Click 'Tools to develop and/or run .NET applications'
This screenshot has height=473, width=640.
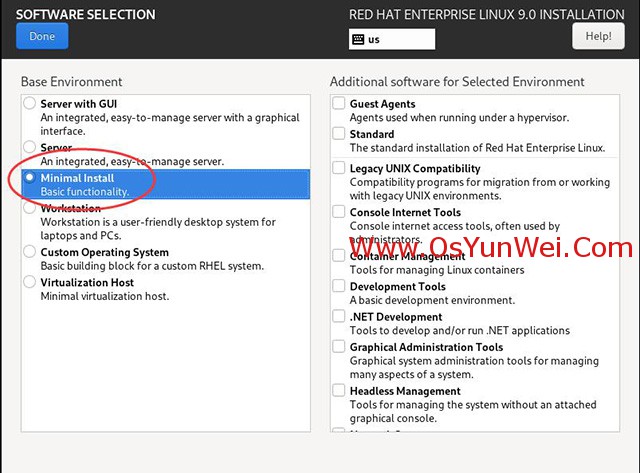[460, 330]
